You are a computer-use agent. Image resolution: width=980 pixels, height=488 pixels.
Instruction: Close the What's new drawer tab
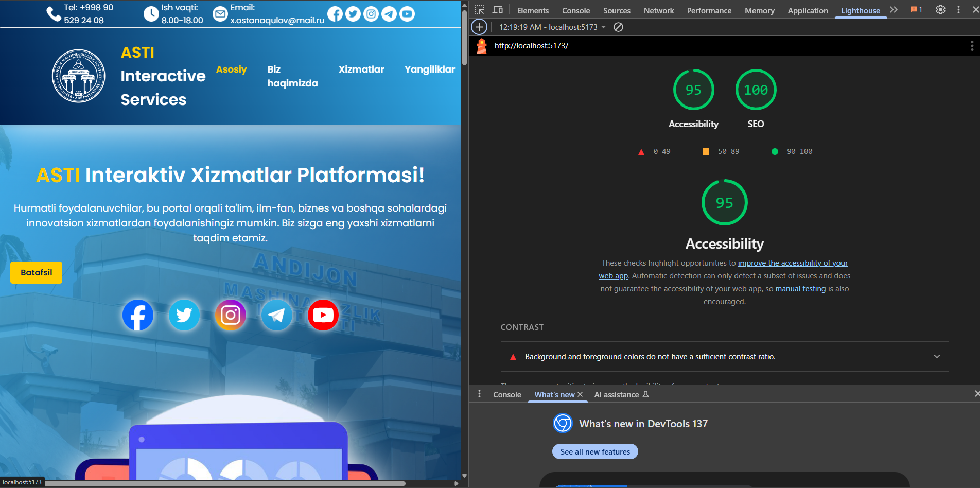(x=580, y=394)
